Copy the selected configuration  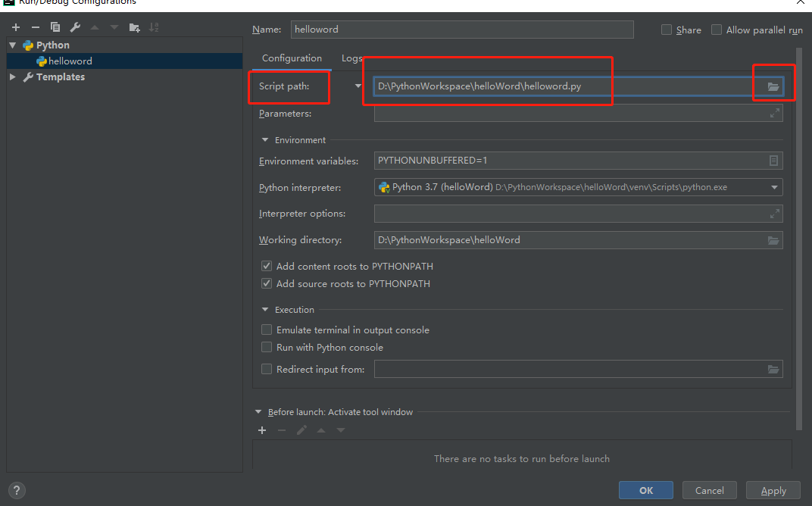pyautogui.click(x=55, y=27)
